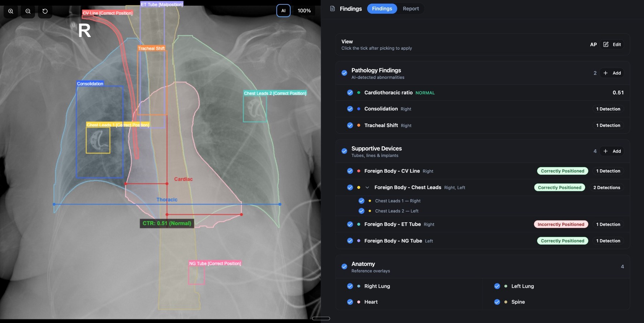Click the CTR: 0.51 (Normal) label
Viewport: 644px width, 323px height.
[167, 223]
